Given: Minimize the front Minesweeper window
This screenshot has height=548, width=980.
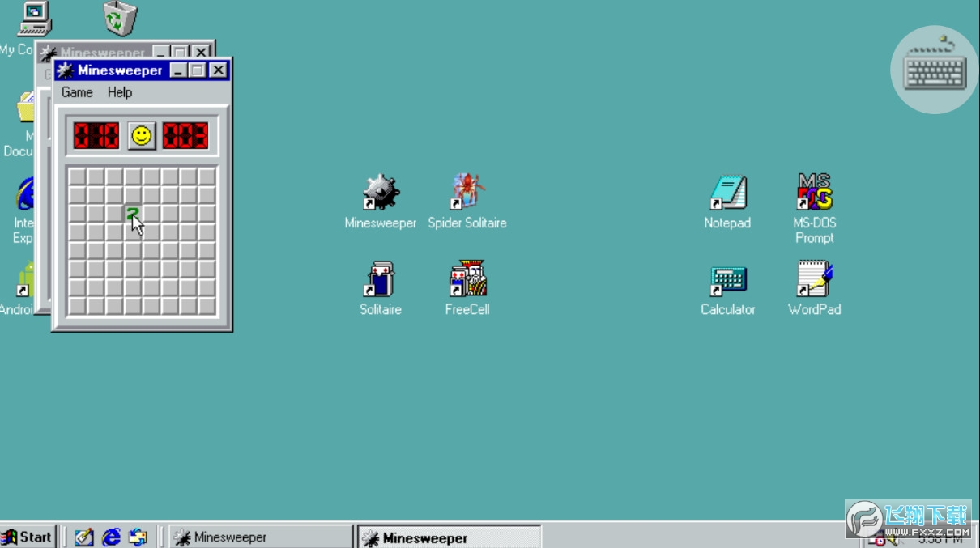Looking at the screenshot, I should pyautogui.click(x=179, y=70).
